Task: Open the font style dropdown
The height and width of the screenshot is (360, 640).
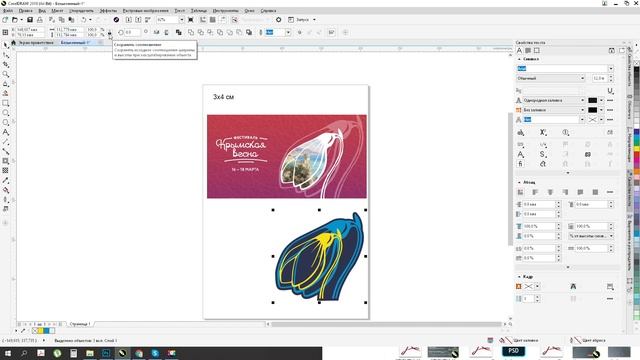Action: coord(582,78)
